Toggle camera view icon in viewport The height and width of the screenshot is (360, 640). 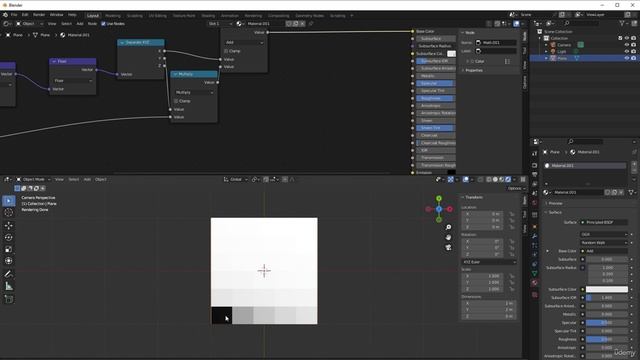pos(448,247)
